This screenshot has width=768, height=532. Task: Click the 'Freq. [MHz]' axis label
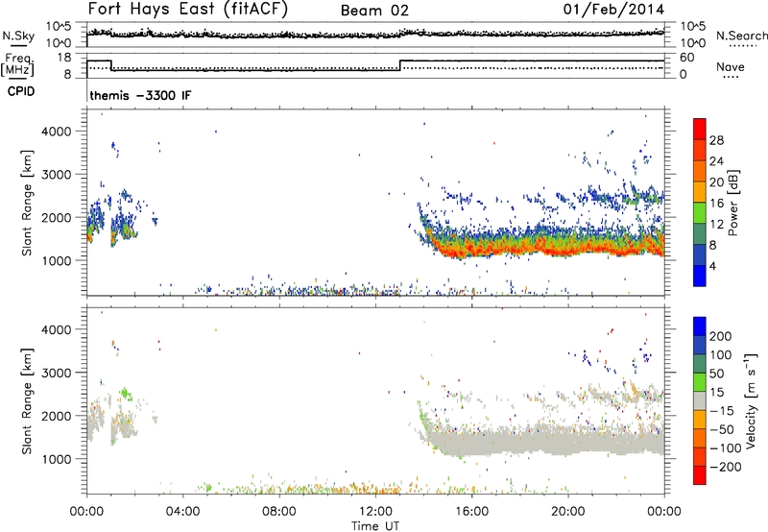(x=18, y=64)
